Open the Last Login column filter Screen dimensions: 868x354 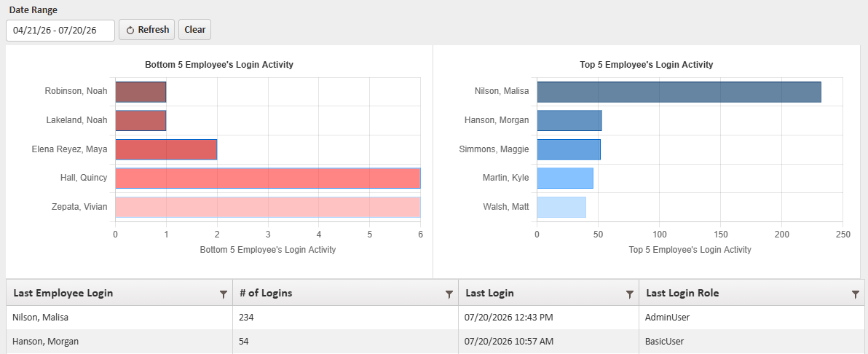(629, 295)
